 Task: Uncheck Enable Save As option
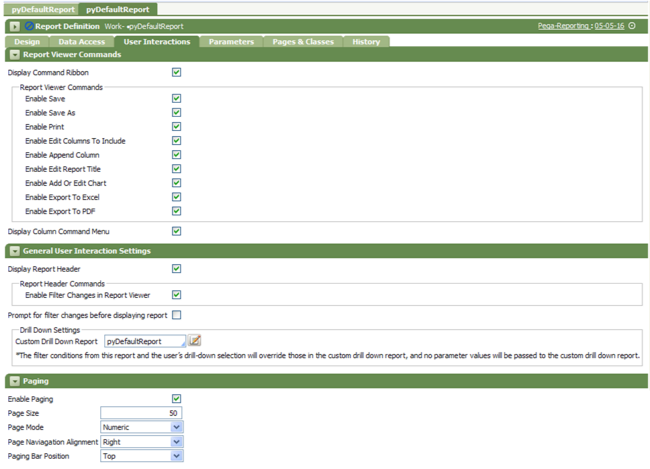176,113
